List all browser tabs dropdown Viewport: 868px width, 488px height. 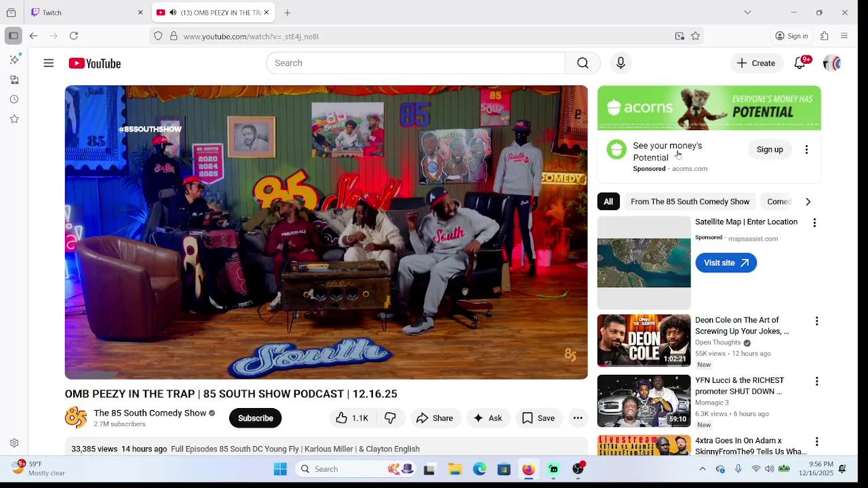pyautogui.click(x=747, y=12)
